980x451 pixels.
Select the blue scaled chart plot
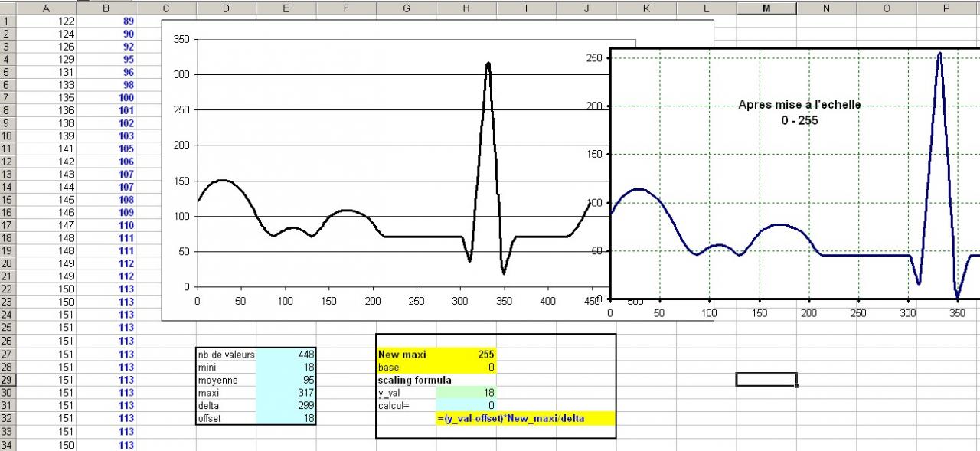[795, 174]
